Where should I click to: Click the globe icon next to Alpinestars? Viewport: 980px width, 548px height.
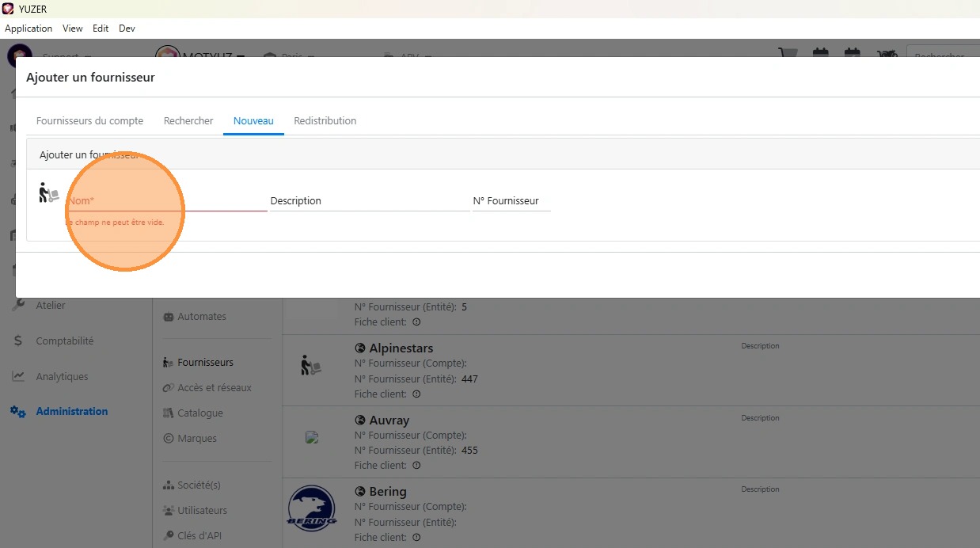[x=360, y=348]
